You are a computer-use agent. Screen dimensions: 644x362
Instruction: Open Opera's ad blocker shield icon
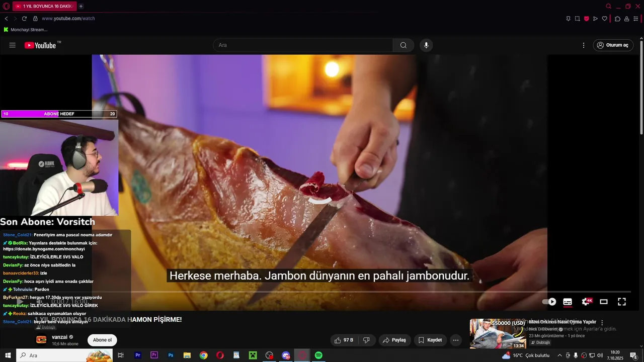tap(586, 19)
